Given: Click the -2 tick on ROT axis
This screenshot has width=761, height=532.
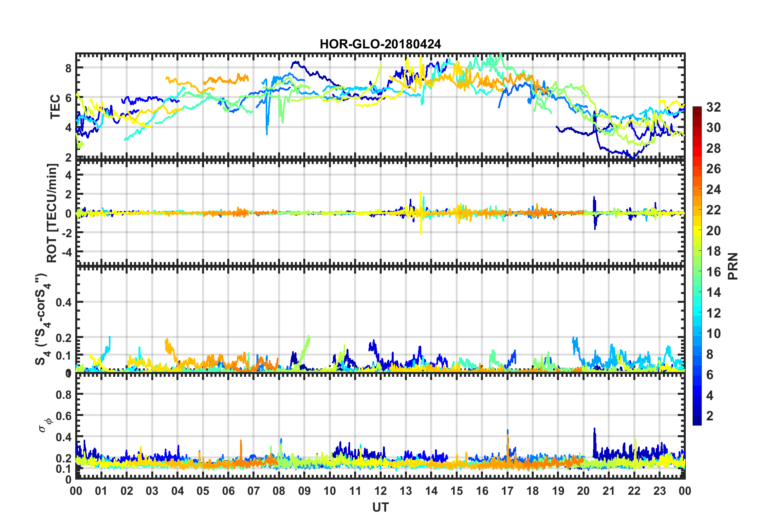Looking at the screenshot, I should [x=66, y=232].
